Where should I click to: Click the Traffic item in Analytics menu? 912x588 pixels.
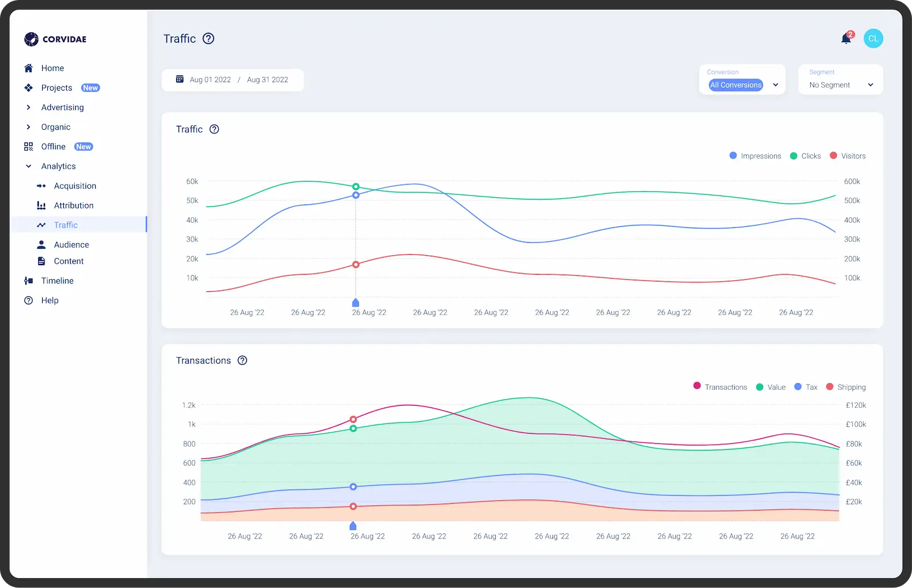tap(79, 225)
